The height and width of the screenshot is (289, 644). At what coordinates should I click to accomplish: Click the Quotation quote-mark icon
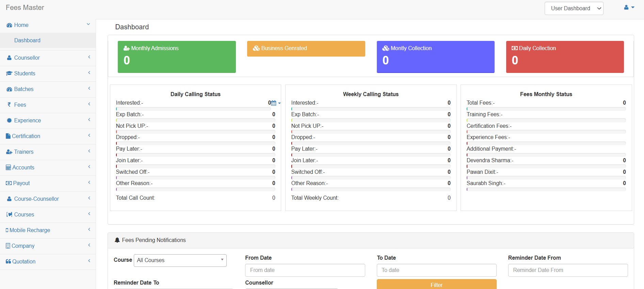(x=8, y=261)
